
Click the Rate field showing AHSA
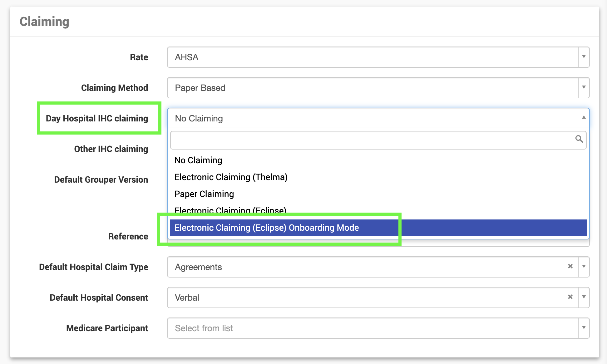click(372, 57)
